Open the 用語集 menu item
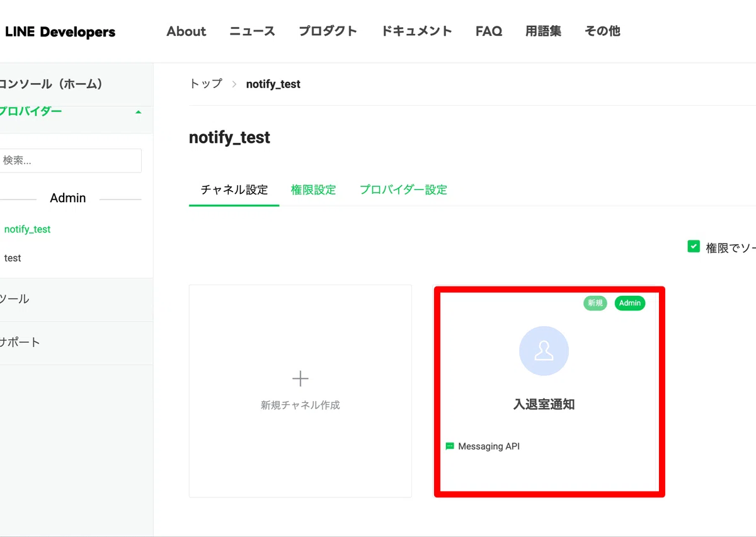This screenshot has height=537, width=756. [543, 31]
